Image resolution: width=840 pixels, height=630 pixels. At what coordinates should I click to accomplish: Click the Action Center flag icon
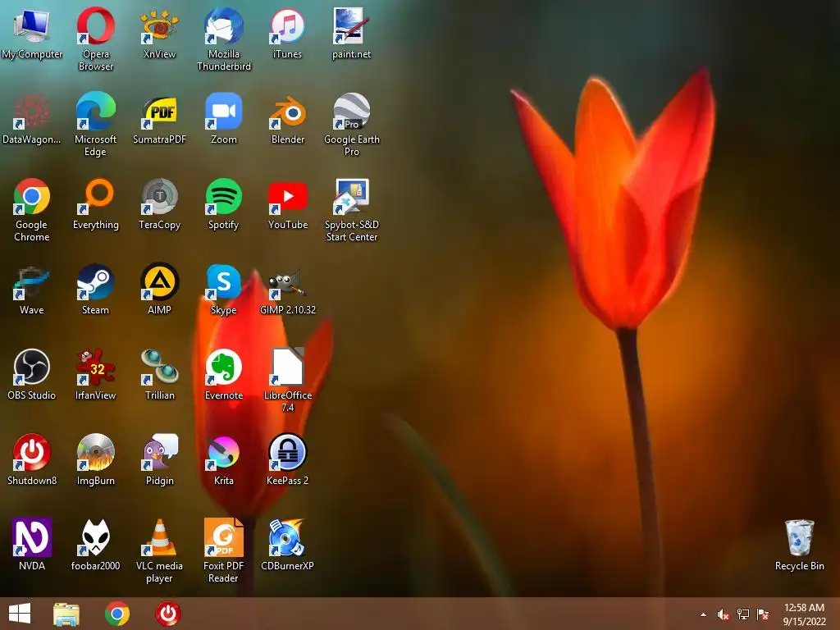tap(763, 614)
